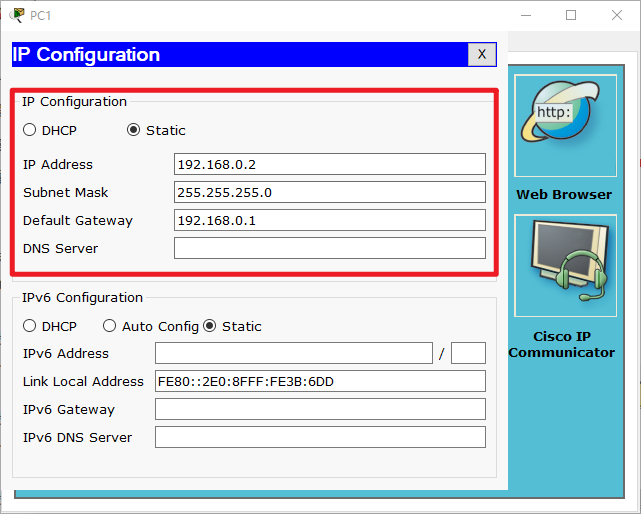Click the IP Address field showing 192.168.0.2

point(330,164)
